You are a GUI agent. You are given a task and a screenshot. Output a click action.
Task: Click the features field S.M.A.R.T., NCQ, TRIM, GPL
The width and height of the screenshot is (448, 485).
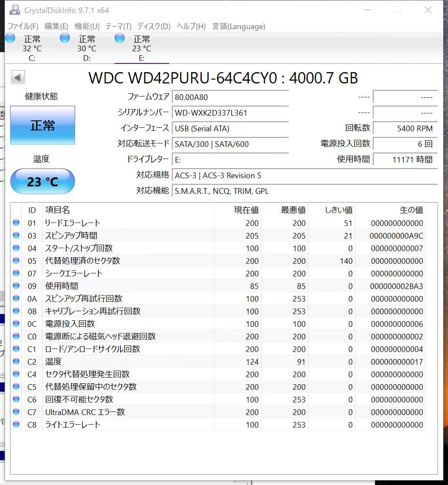point(304,191)
